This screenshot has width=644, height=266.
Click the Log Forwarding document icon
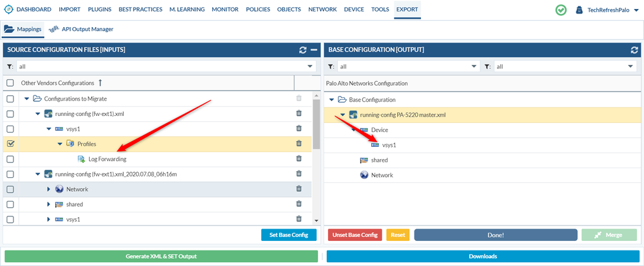click(81, 159)
